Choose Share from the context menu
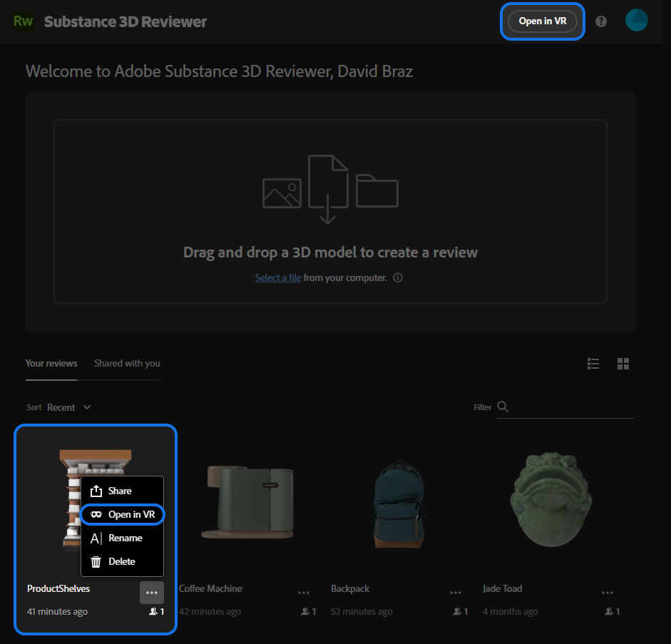The height and width of the screenshot is (644, 671). 123,491
